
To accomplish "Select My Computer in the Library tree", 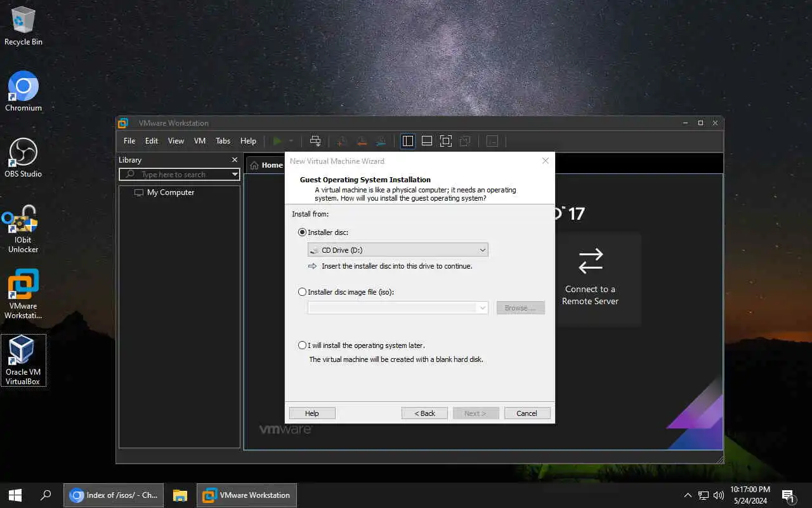I will click(171, 192).
